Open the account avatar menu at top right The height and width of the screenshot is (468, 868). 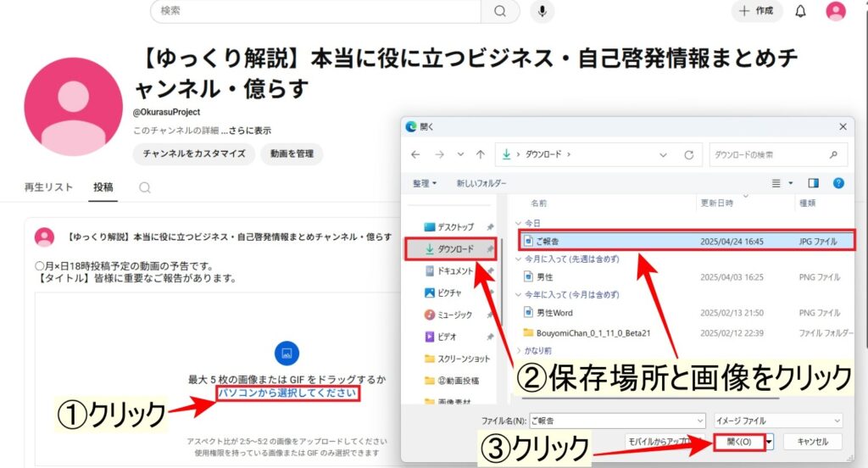pos(835,11)
